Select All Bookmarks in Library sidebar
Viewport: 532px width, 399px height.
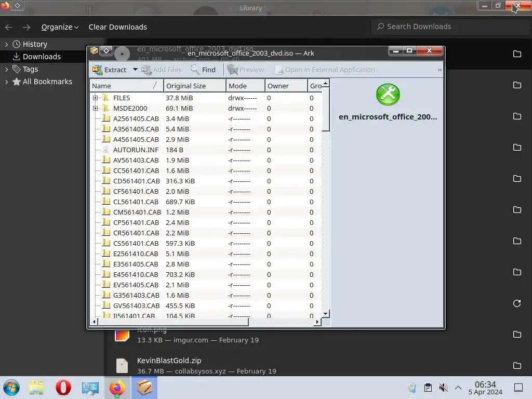47,82
